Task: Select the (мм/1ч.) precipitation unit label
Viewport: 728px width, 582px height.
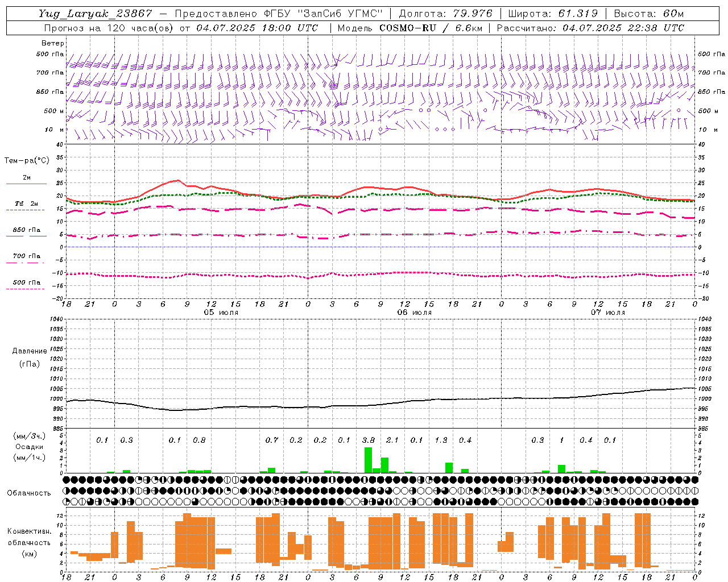Action: 30,458
